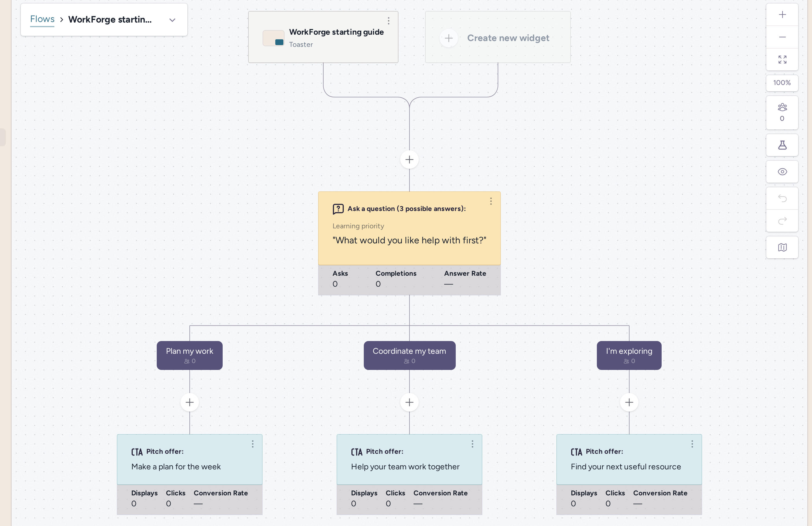Open the Make a plan for the week offer
Viewport: 812px width, 526px height.
pyautogui.click(x=189, y=459)
